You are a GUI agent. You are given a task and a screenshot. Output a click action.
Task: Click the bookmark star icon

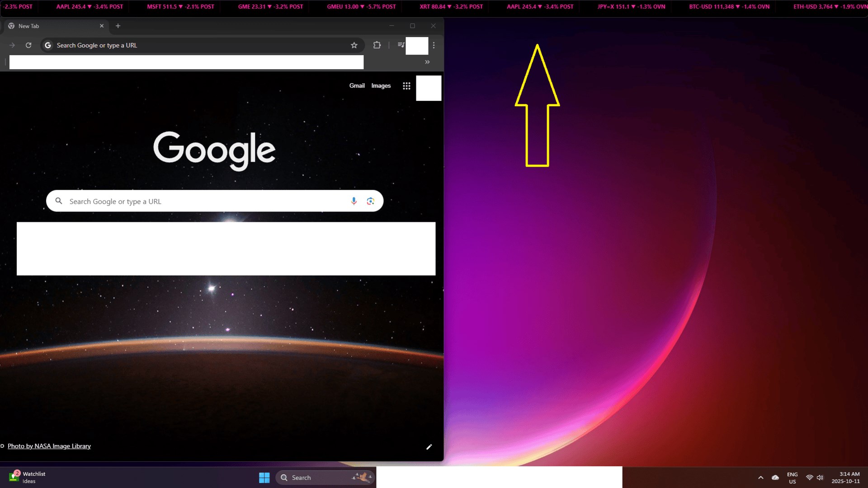point(354,45)
